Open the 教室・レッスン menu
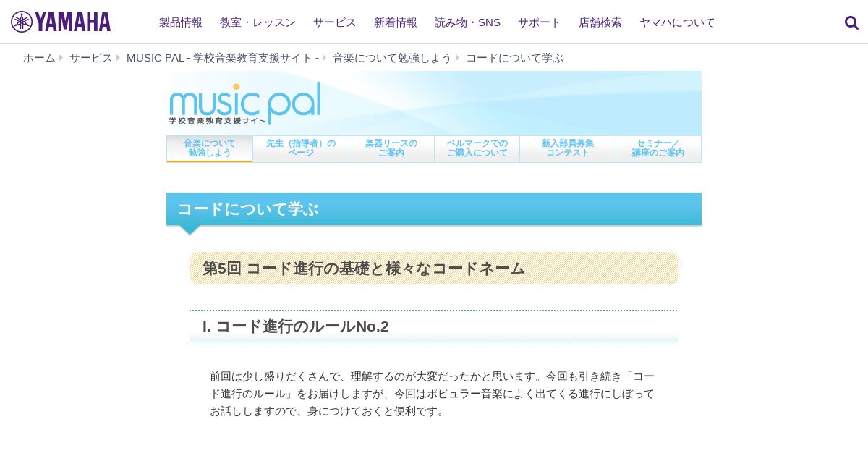This screenshot has height=456, width=868. 258,22
